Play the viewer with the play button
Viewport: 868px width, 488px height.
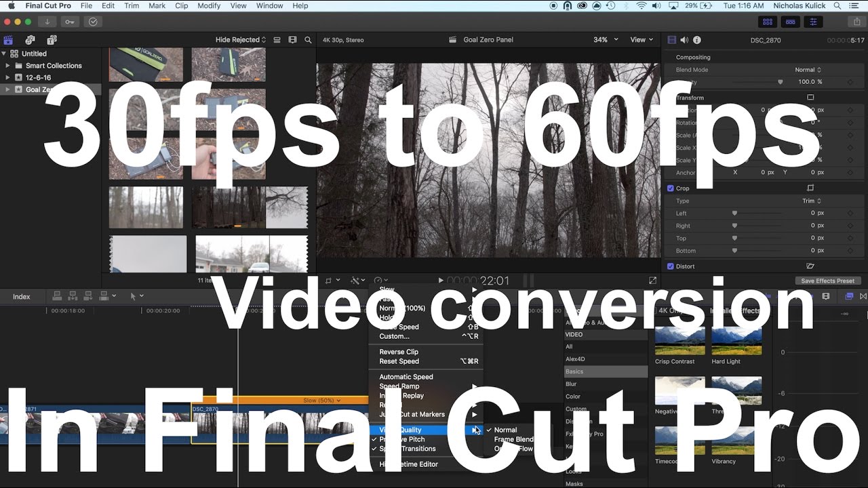[x=441, y=280]
